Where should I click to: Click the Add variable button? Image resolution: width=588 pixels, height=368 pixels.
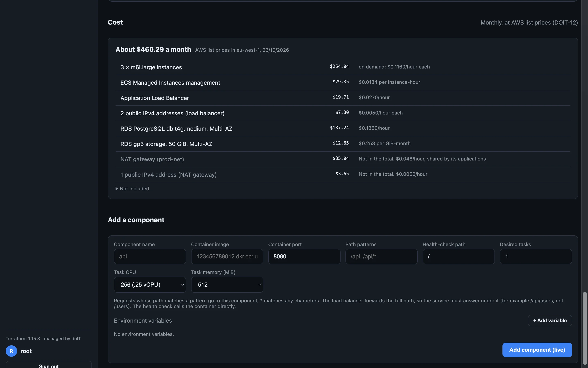pos(550,321)
